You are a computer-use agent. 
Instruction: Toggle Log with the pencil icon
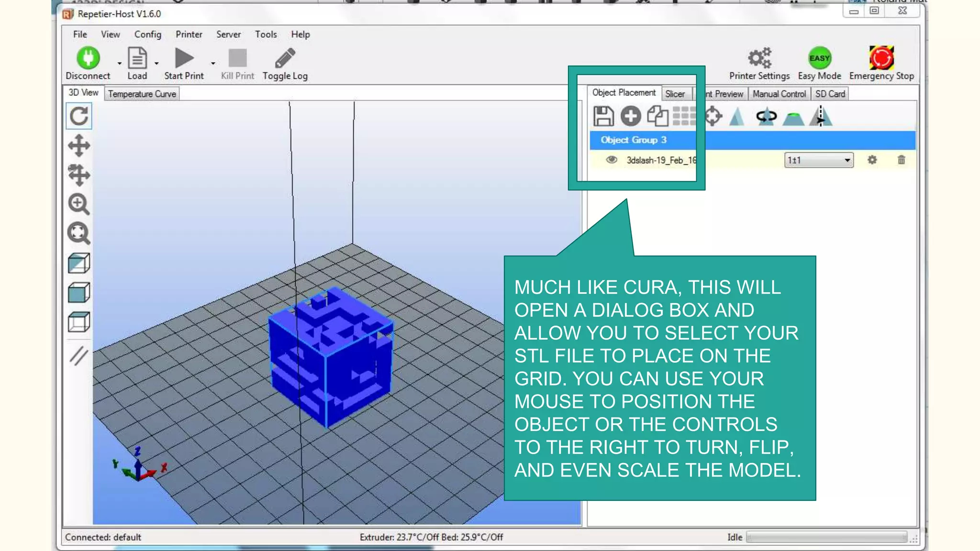point(285,58)
